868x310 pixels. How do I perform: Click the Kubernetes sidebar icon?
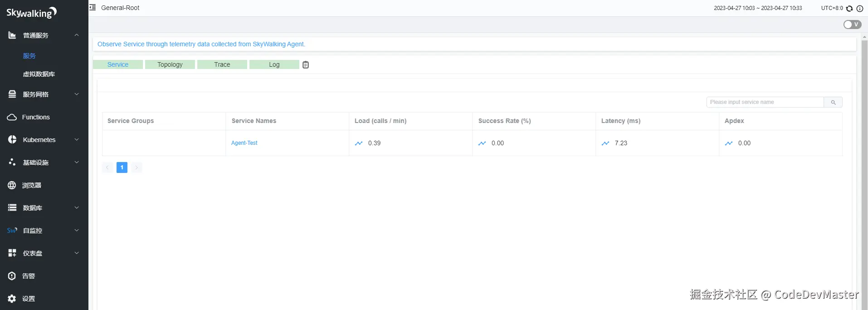[12, 140]
